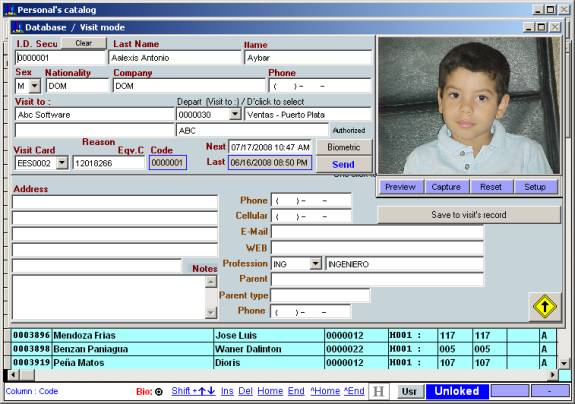The width and height of the screenshot is (575, 404).
Task: Click the Home shortcut link
Action: click(x=270, y=391)
